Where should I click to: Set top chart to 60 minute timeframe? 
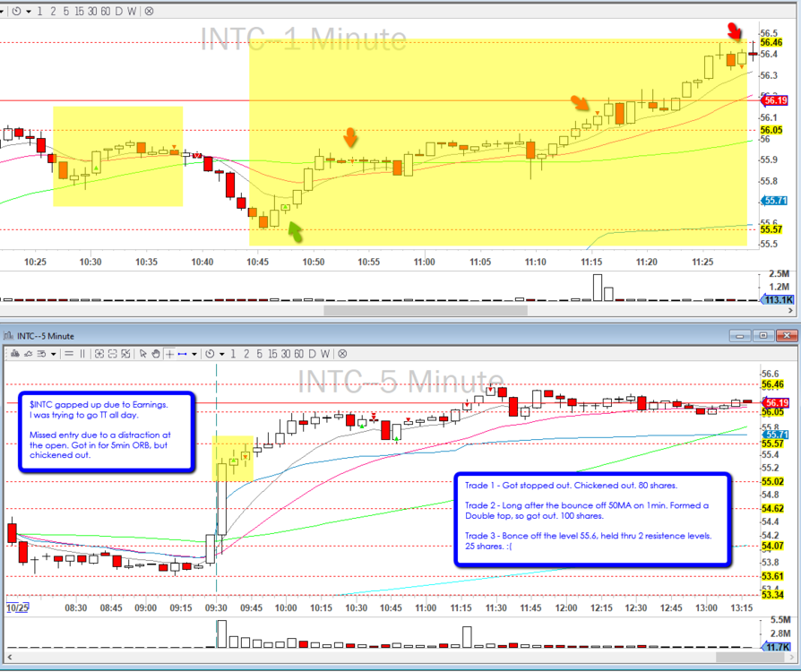[104, 12]
